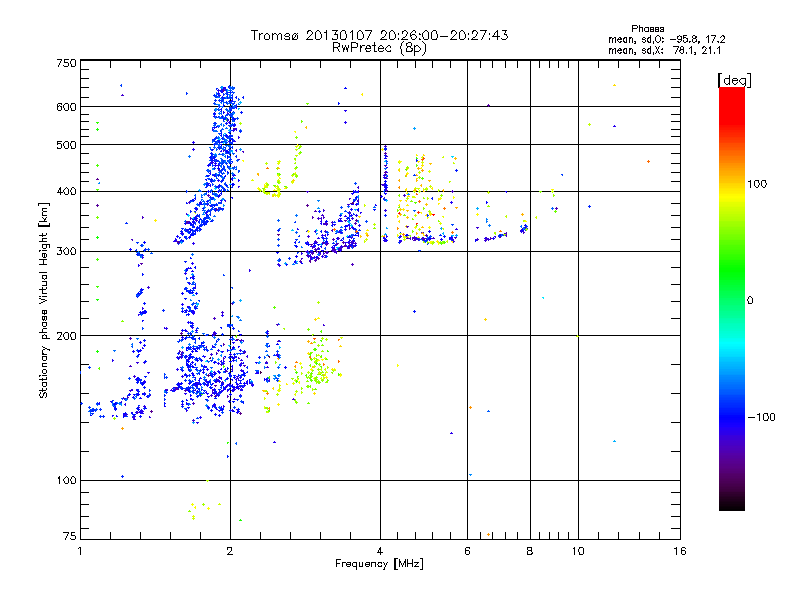
Task: Click the x-axis label '8'
Action: (530, 551)
